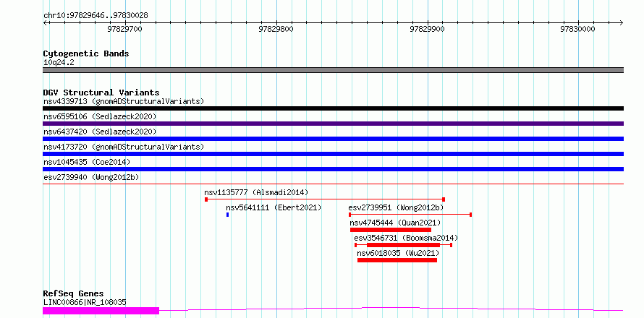Click the DGV Structural Variants track title

pyautogui.click(x=101, y=93)
